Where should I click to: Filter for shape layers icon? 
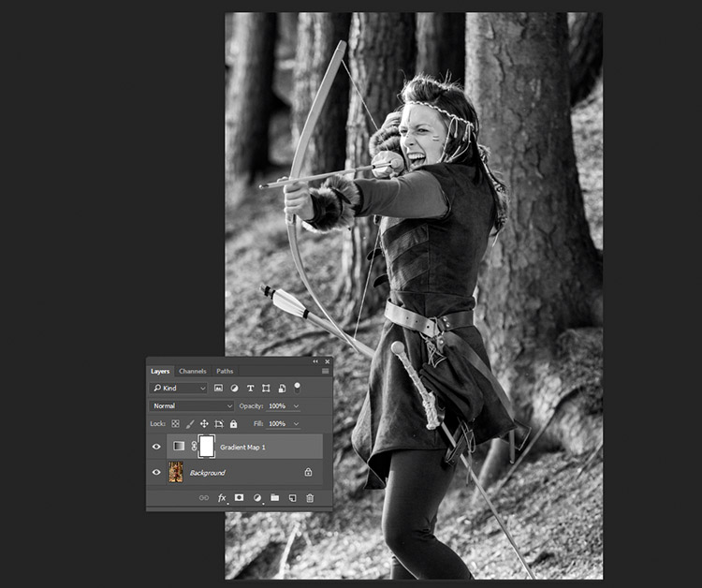[x=266, y=389]
